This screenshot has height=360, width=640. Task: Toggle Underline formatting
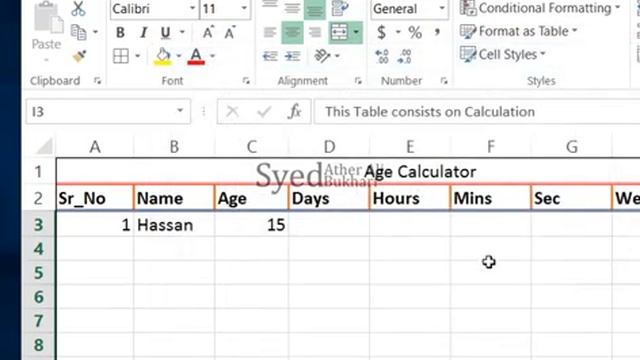click(x=165, y=32)
